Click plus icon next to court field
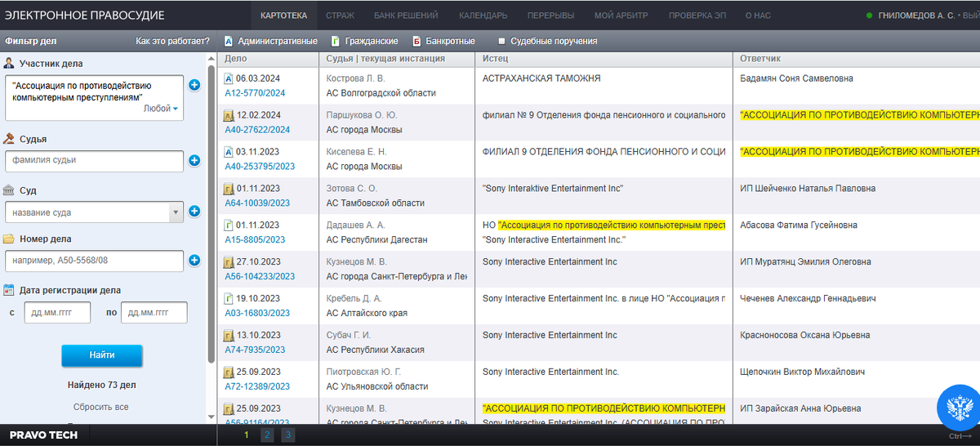 pos(194,212)
